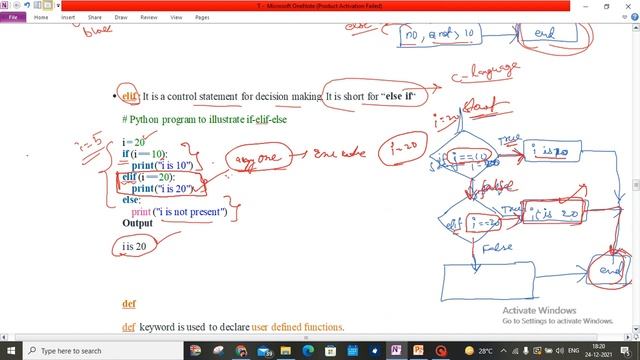640x360 pixels.
Task: Click the 'print ("i is not present")' line
Action: pos(179,212)
